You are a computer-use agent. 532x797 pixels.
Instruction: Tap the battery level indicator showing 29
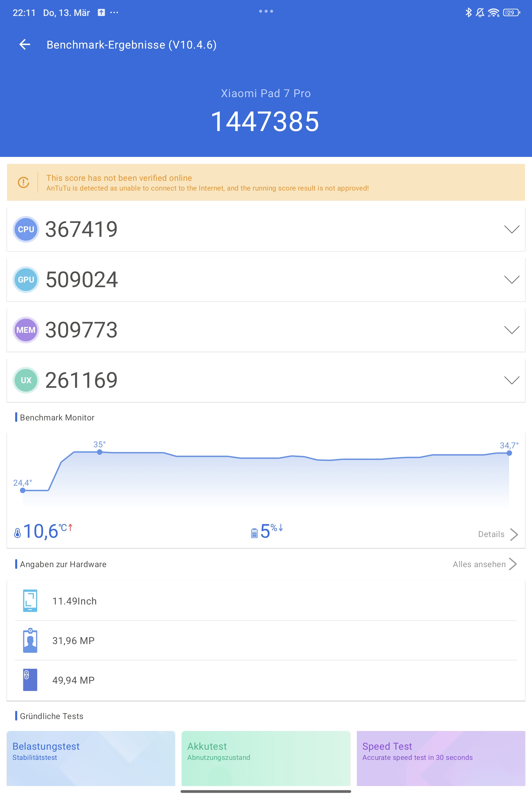pos(511,12)
